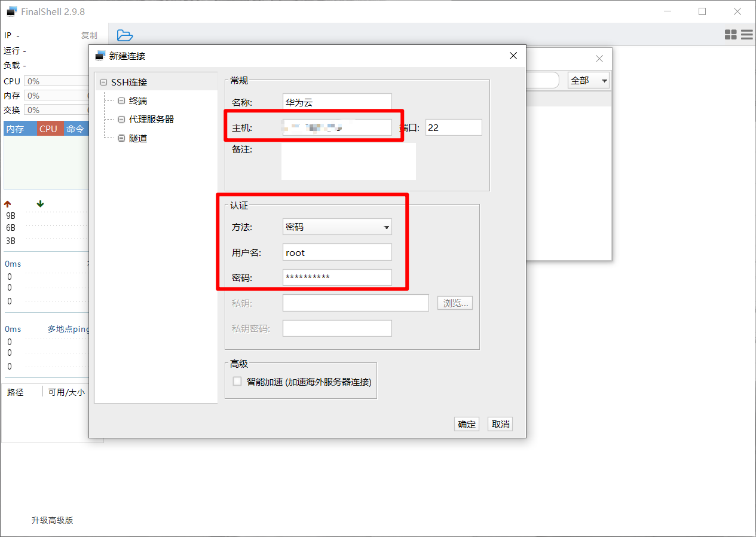Click the 路径 column header

click(x=16, y=392)
